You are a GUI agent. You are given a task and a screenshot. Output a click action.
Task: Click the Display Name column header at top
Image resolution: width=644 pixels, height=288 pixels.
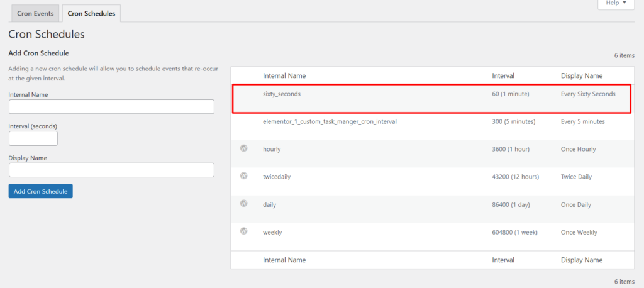point(582,76)
